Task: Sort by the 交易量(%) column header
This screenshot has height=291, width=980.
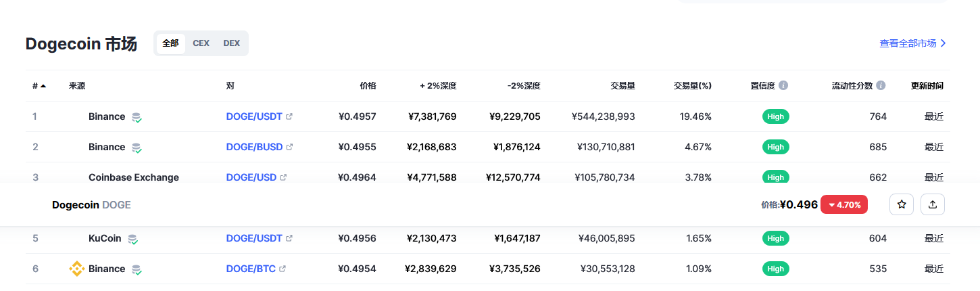Action: pos(692,86)
